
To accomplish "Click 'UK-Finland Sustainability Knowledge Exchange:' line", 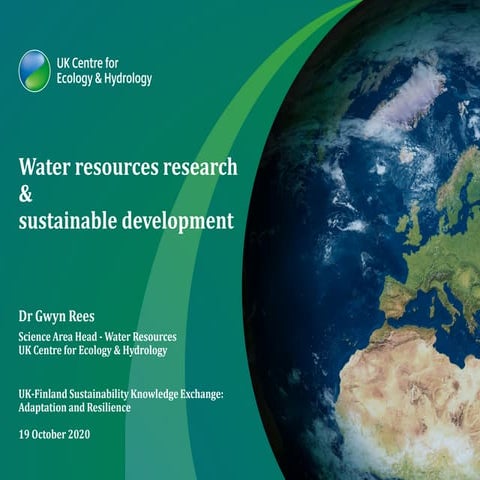I will point(121,394).
